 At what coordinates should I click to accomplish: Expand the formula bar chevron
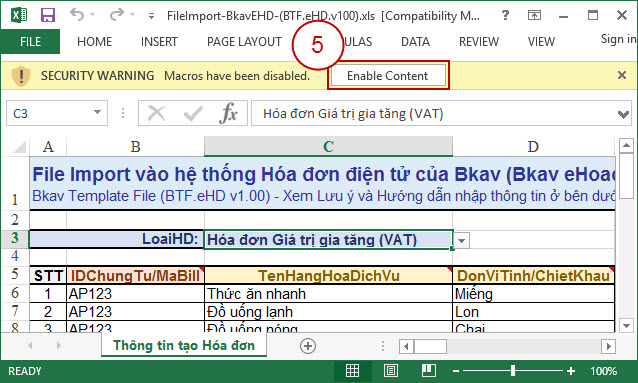click(623, 114)
